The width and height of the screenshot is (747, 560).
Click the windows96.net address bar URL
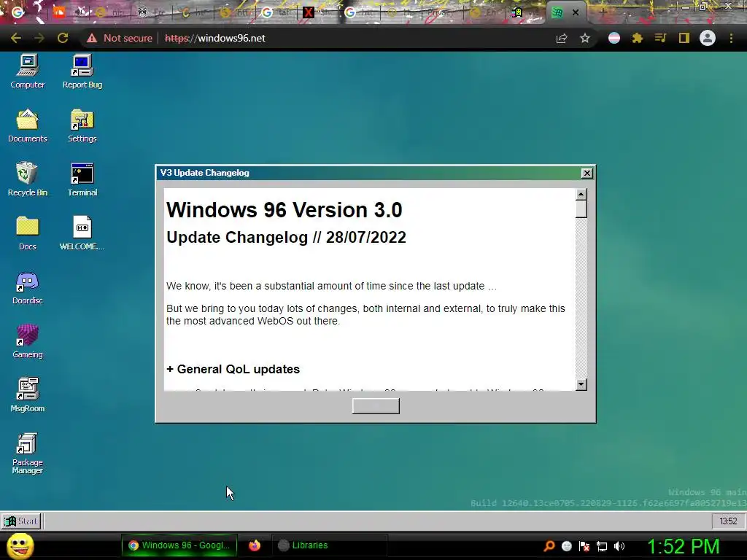tap(215, 38)
